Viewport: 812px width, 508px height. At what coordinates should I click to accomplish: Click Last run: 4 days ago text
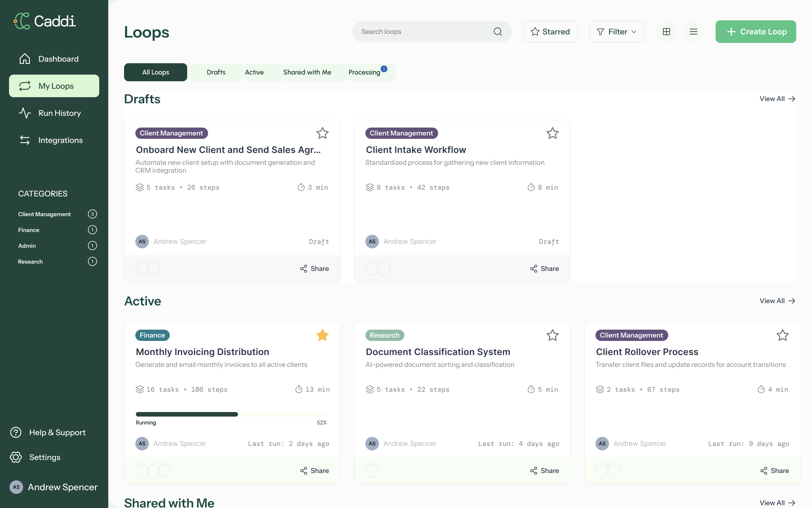click(518, 443)
